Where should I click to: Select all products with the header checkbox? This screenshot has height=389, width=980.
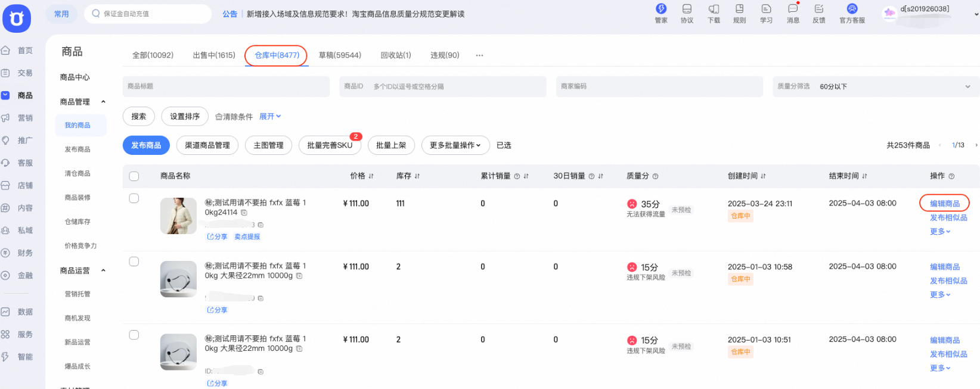(134, 176)
